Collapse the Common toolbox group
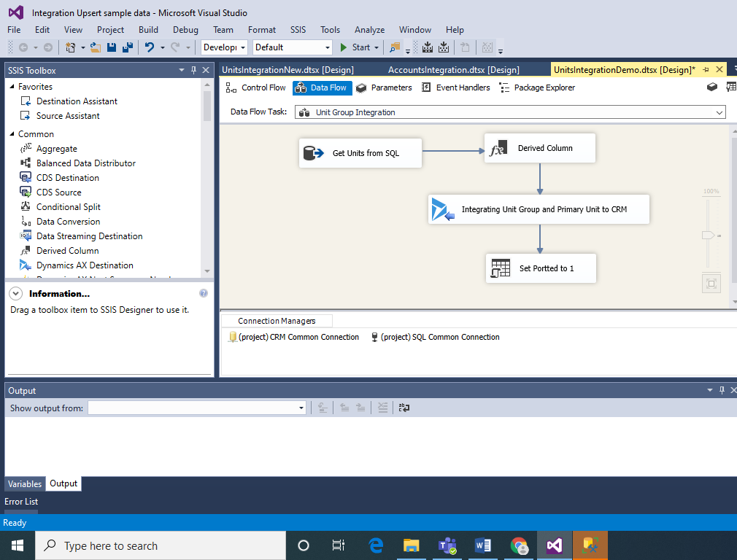 point(12,134)
